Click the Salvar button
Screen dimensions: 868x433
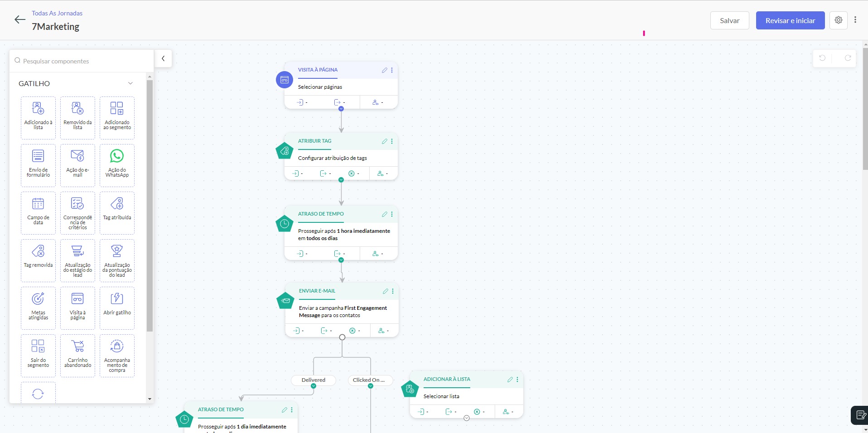(729, 20)
